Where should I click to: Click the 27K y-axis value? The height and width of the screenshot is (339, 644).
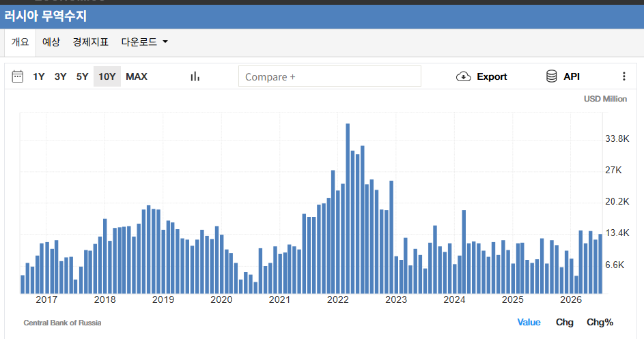(613, 170)
